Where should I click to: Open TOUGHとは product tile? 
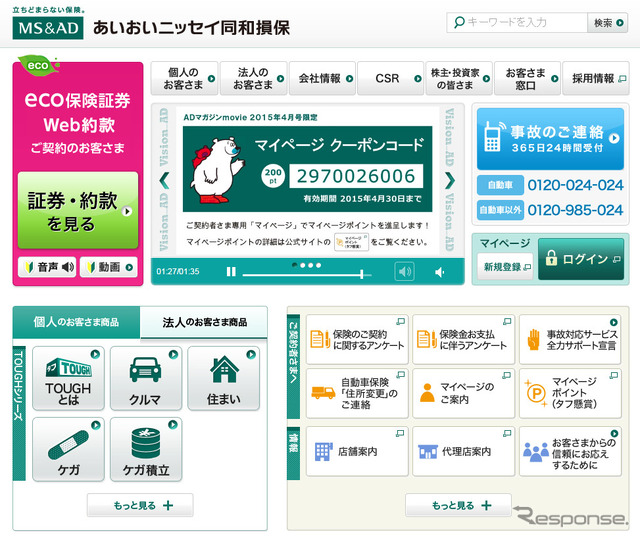(x=68, y=378)
